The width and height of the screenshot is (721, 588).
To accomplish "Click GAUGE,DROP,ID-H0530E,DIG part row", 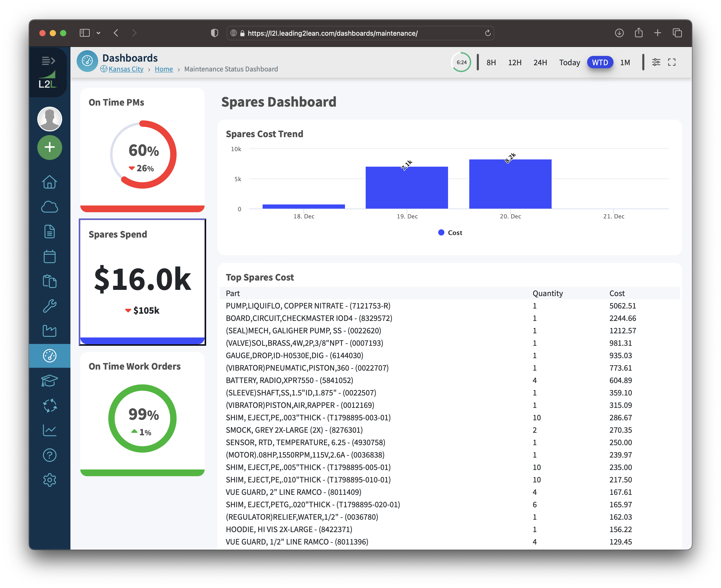I will tap(450, 356).
